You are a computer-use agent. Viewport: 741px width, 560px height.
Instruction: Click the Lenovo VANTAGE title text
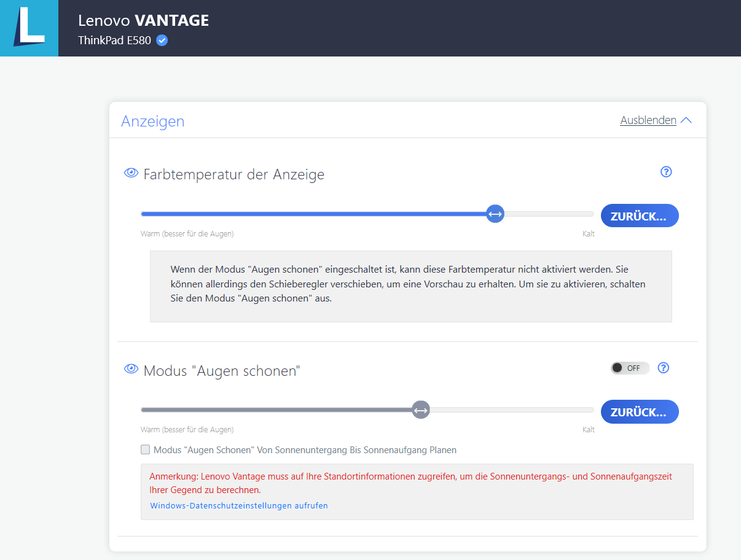144,20
